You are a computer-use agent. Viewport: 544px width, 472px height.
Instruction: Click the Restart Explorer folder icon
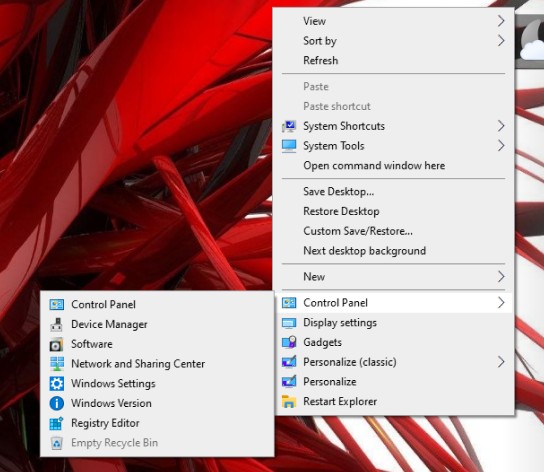coord(289,402)
